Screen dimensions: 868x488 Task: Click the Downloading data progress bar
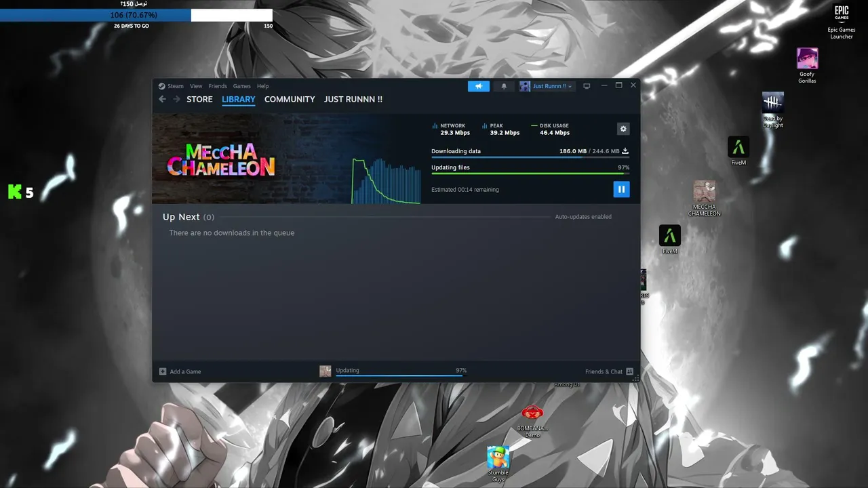coord(530,157)
